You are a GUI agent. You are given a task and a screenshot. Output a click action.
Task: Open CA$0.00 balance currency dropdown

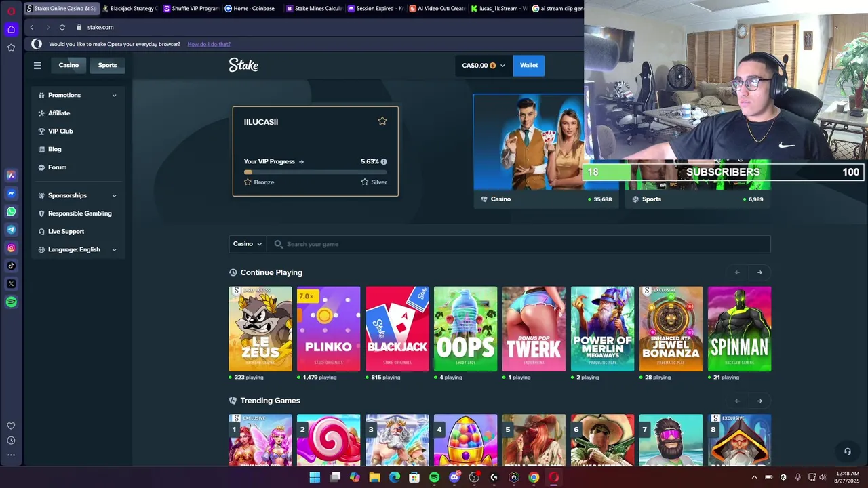[x=484, y=65]
